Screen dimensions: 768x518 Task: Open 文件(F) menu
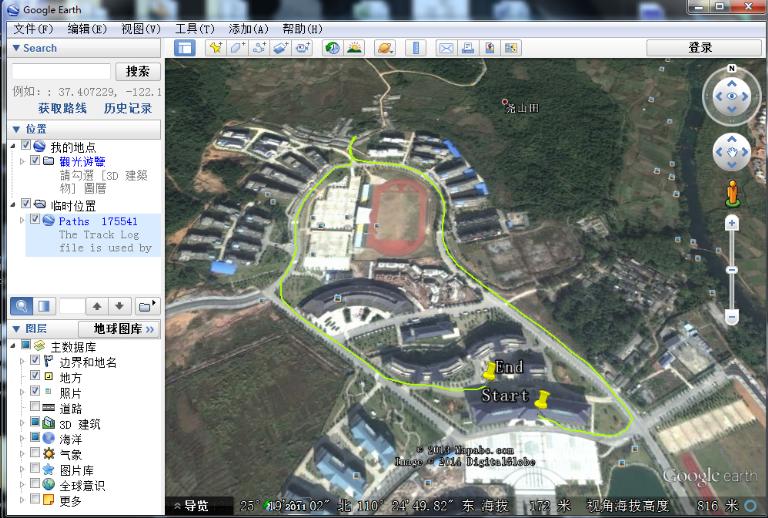point(33,29)
